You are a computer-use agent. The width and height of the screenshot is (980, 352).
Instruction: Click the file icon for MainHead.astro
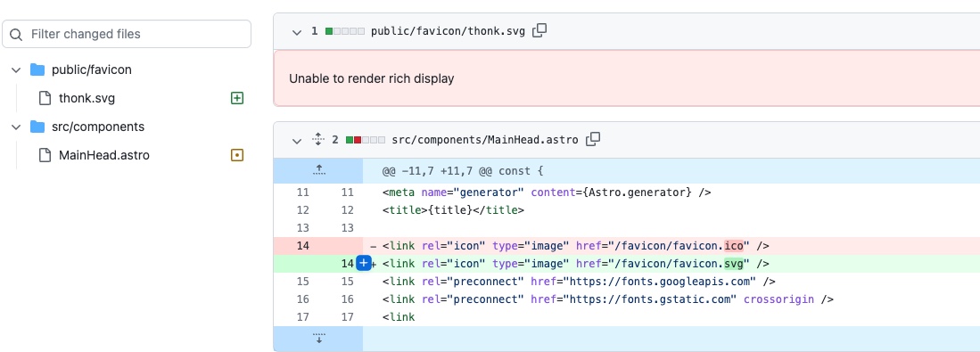tap(45, 155)
